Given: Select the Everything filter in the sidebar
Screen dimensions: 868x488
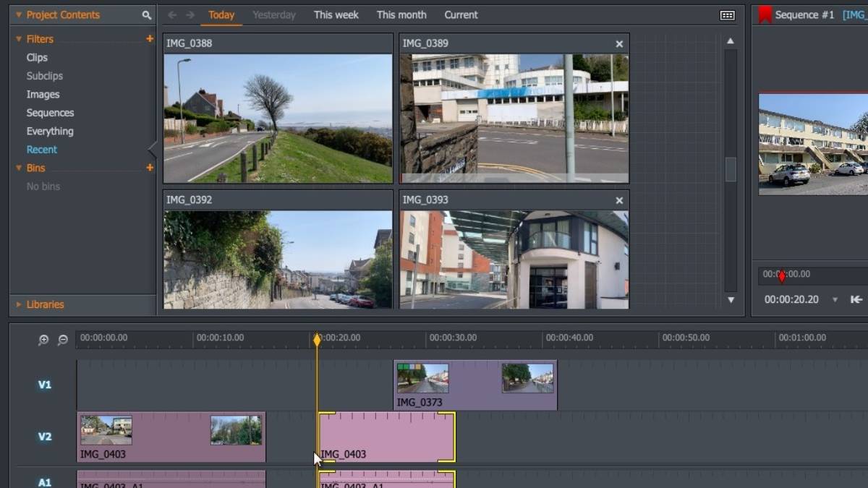Looking at the screenshot, I should [50, 131].
